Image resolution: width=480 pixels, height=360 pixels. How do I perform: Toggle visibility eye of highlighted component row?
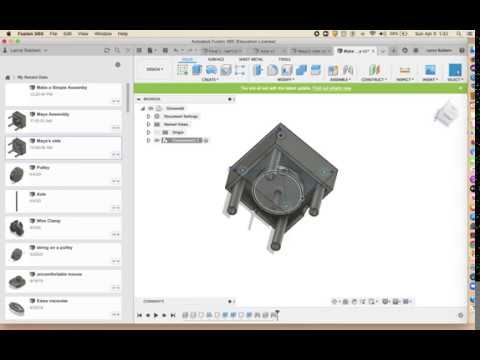point(157,140)
